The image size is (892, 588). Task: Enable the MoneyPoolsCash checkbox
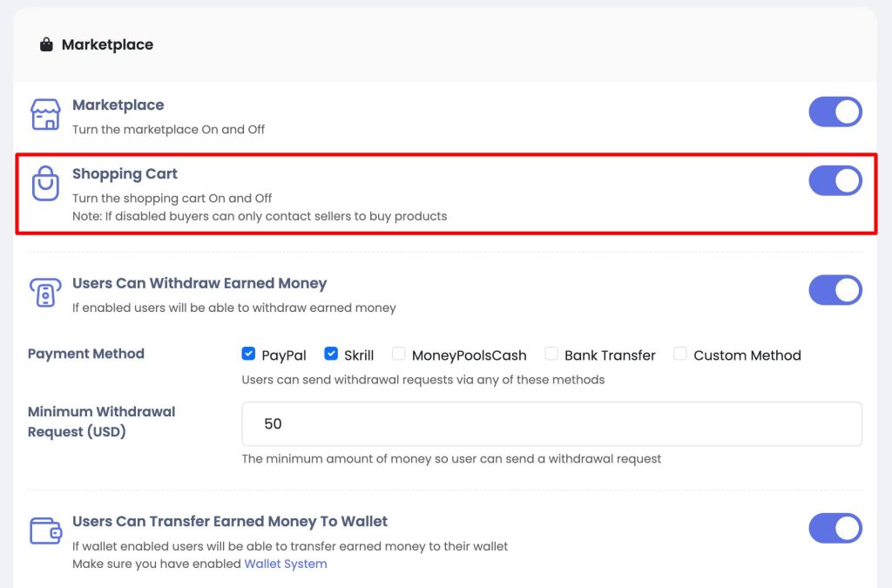point(399,354)
